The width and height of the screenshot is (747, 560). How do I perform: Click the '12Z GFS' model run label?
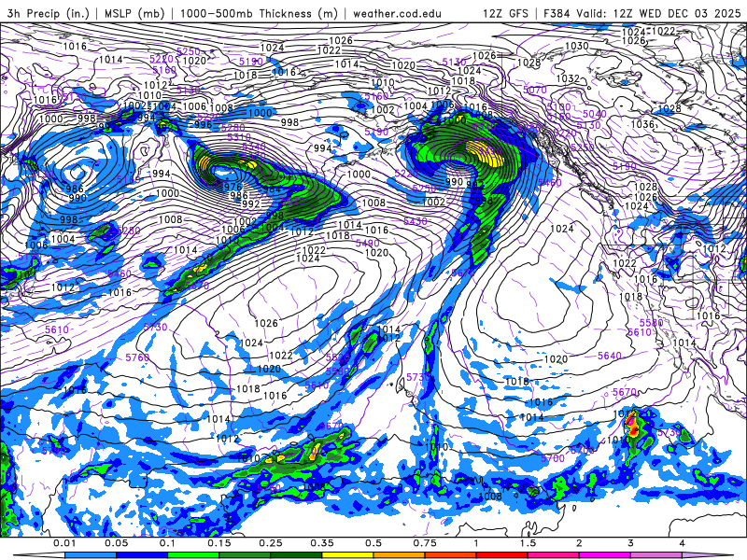point(505,13)
